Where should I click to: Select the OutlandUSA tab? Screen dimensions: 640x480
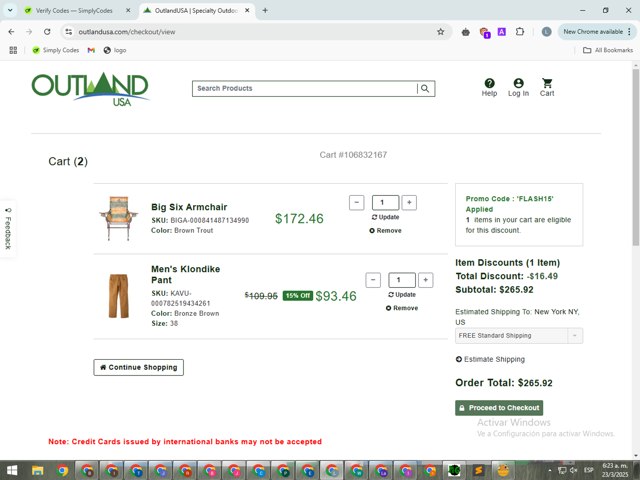(193, 11)
